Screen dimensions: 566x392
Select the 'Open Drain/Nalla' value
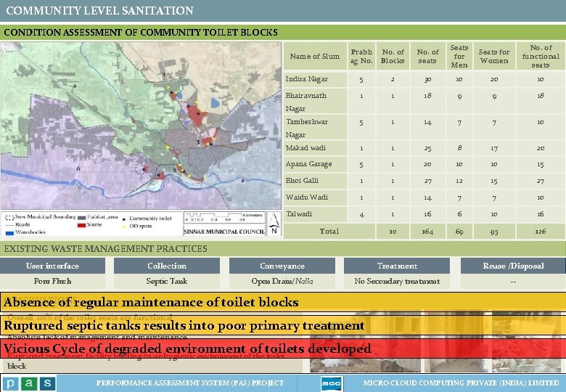pos(282,281)
